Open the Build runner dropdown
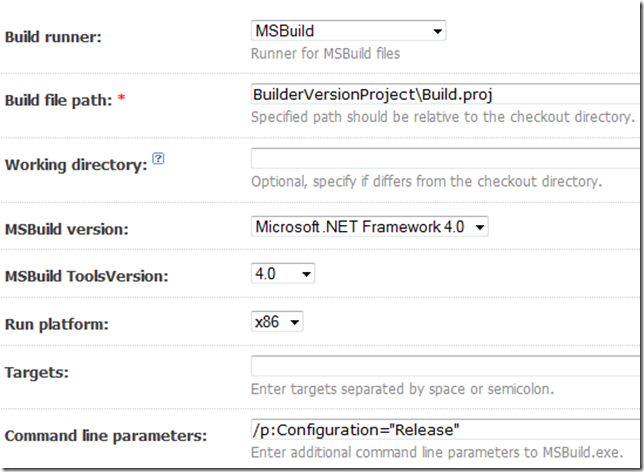Image resolution: width=644 pixels, height=472 pixels. 348,31
